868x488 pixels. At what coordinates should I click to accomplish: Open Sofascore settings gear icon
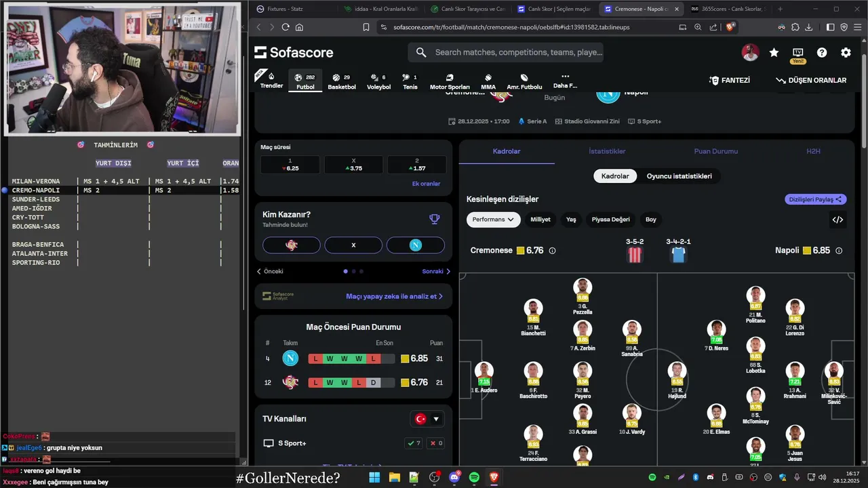846,52
